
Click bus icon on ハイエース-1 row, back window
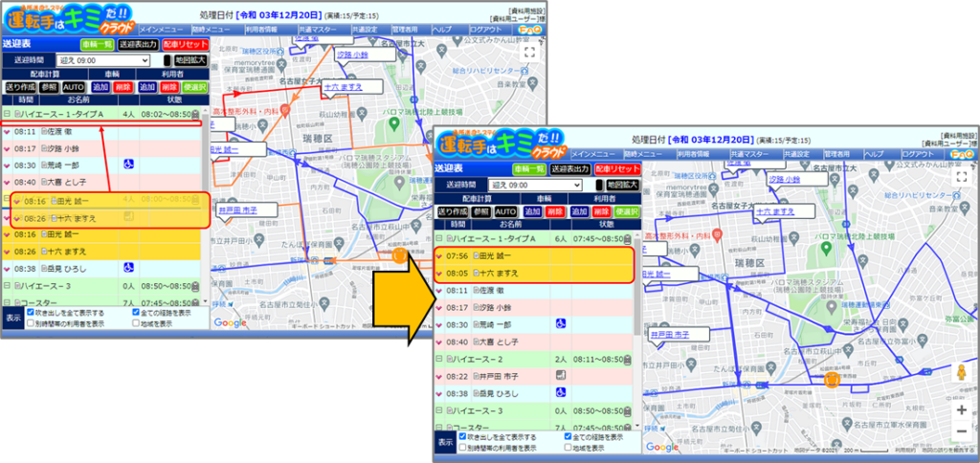(x=195, y=115)
